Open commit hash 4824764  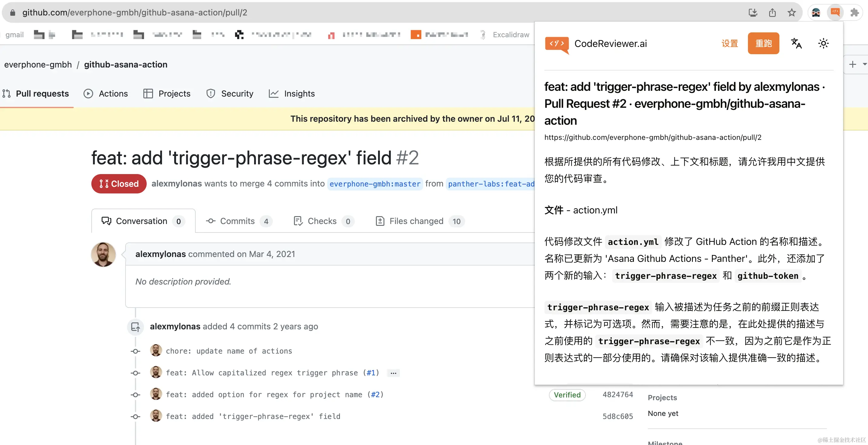coord(617,395)
